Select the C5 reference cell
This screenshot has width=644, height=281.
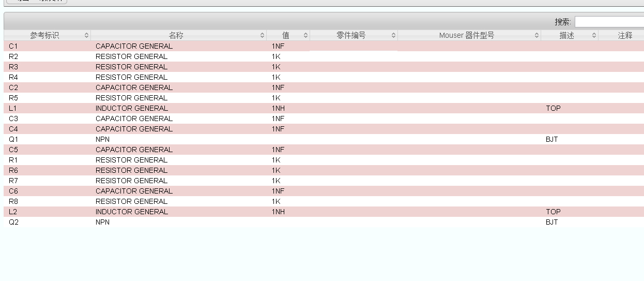point(13,150)
